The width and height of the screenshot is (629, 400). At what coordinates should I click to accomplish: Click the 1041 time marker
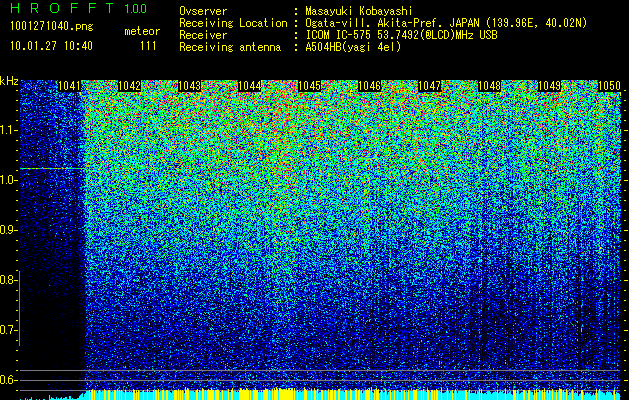click(x=69, y=86)
